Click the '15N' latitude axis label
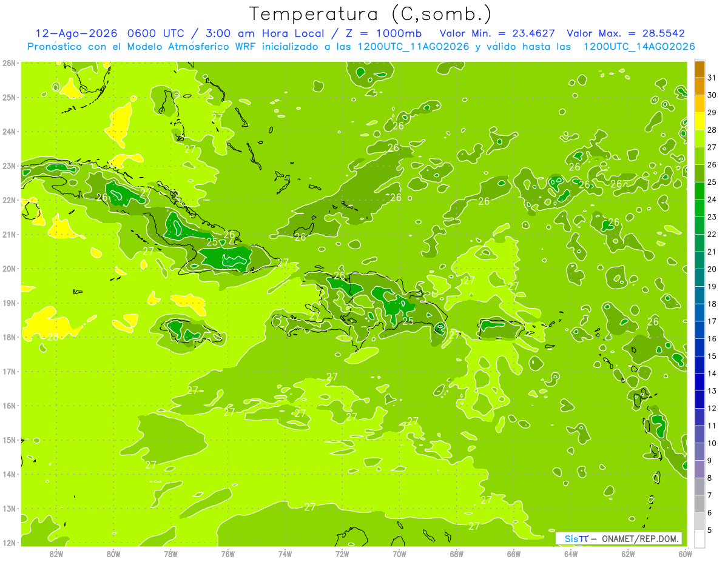Viewport: 728px width, 562px height. 8,440
